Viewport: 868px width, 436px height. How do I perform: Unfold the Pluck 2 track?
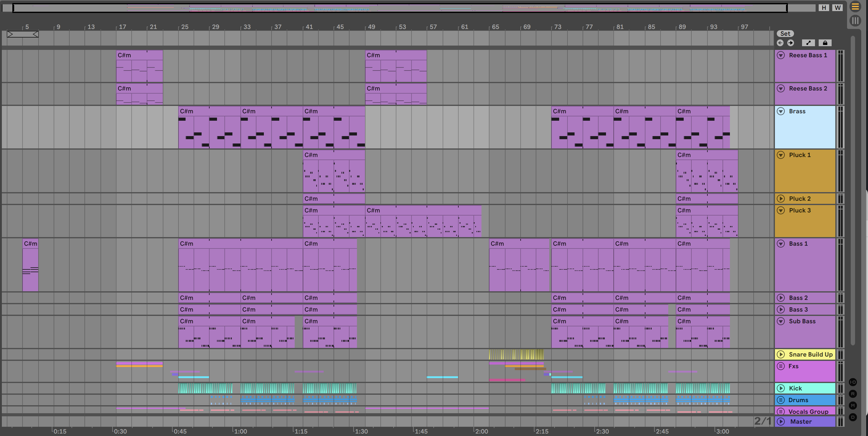(x=781, y=199)
